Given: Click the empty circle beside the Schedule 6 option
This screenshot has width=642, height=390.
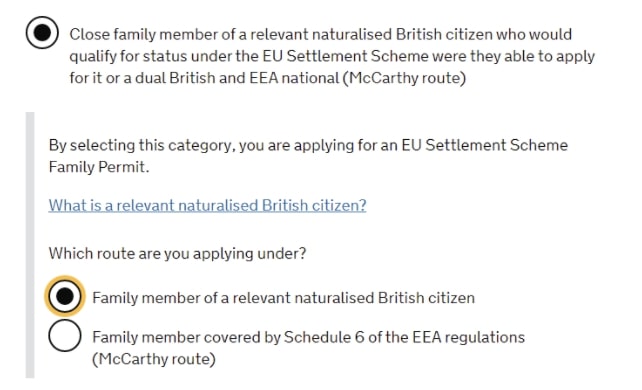Looking at the screenshot, I should pyautogui.click(x=65, y=336).
